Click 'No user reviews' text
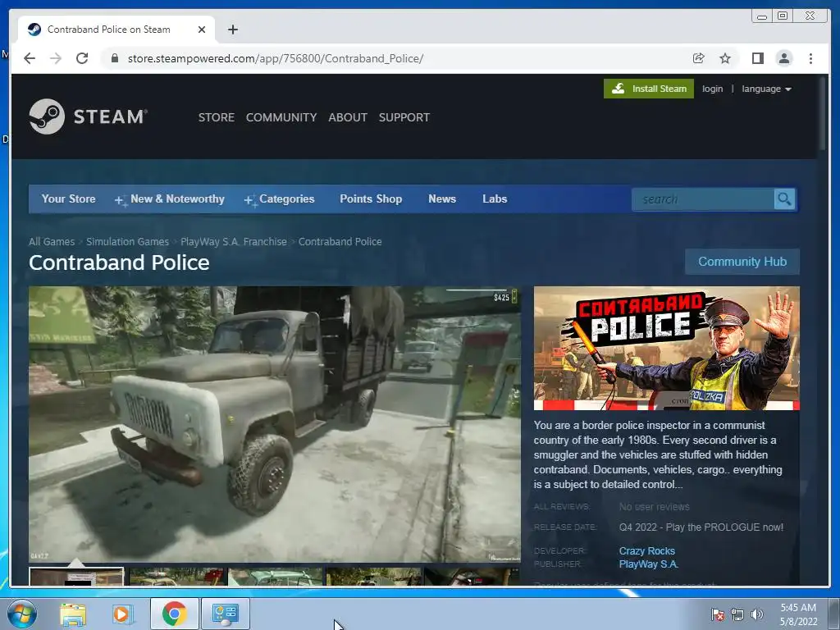 coord(654,507)
